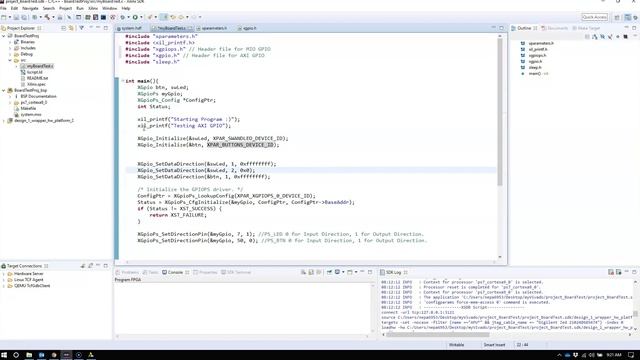Select lscript.ld file in Project Explorer
This screenshot has height=360, width=640.
click(34, 72)
